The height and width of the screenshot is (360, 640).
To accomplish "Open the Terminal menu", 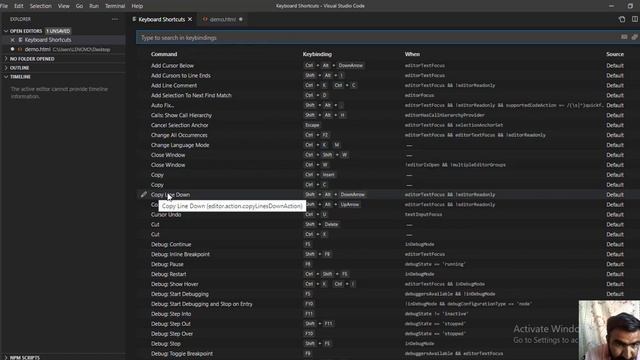I will tap(115, 6).
